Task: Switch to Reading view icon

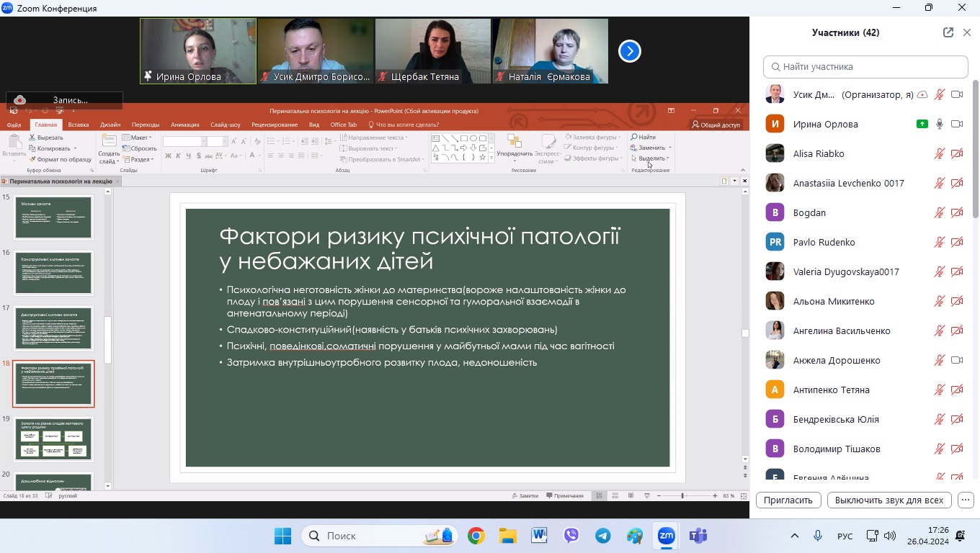Action: pos(632,495)
